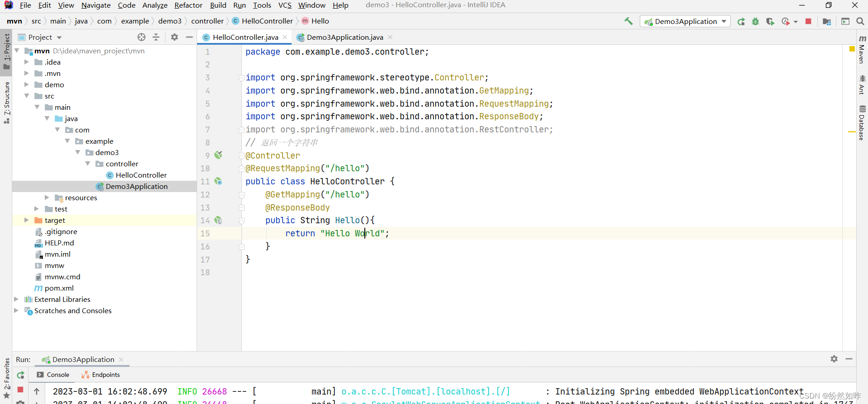This screenshot has height=404, width=868.
Task: Close the HelloController.java tab
Action: [x=285, y=37]
